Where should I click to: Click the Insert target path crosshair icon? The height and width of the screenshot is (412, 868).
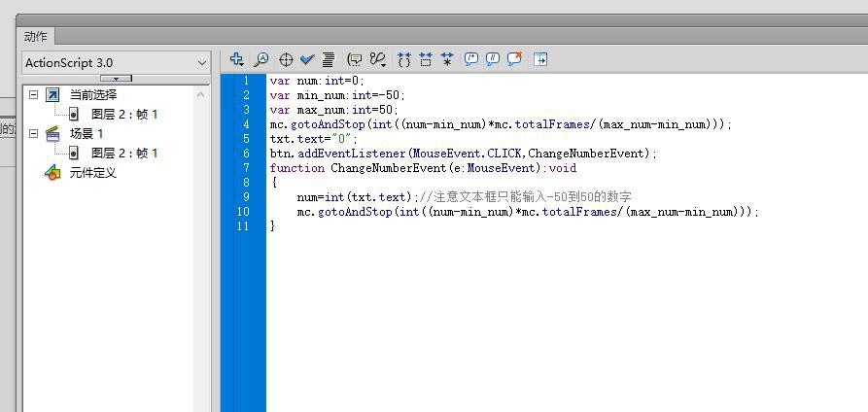[286, 59]
